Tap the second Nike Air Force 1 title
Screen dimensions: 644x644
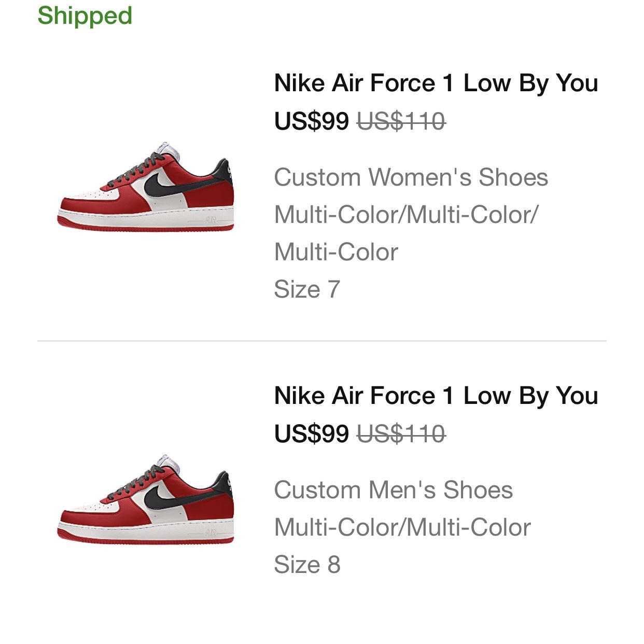436,396
